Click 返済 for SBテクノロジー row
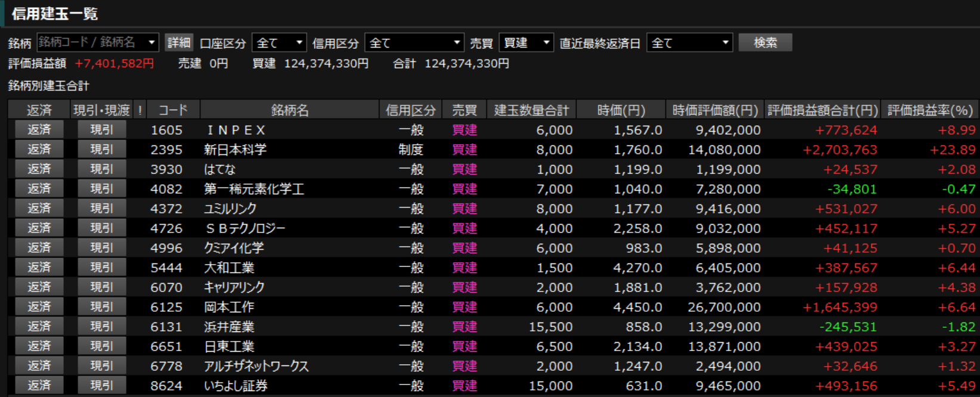This screenshot has width=980, height=397. [x=39, y=228]
